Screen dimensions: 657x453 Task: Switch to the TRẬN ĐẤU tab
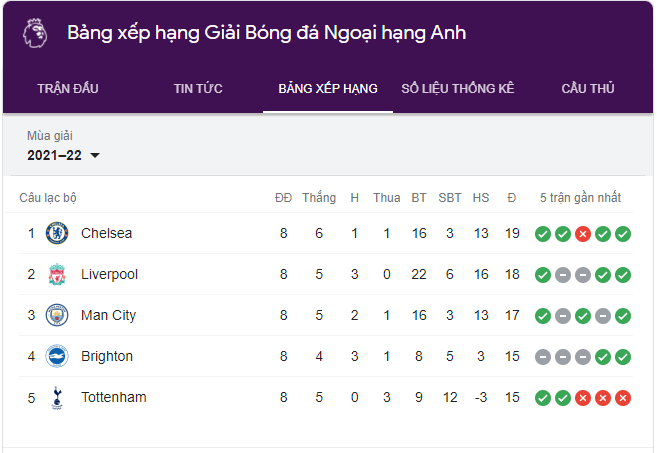click(x=68, y=89)
